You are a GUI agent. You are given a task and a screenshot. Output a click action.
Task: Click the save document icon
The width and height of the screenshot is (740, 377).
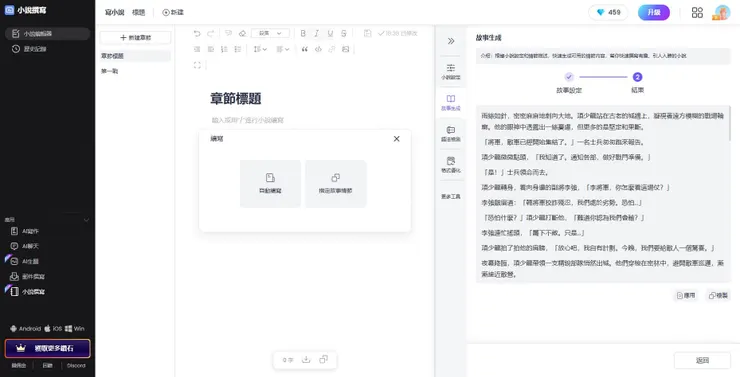point(368,34)
